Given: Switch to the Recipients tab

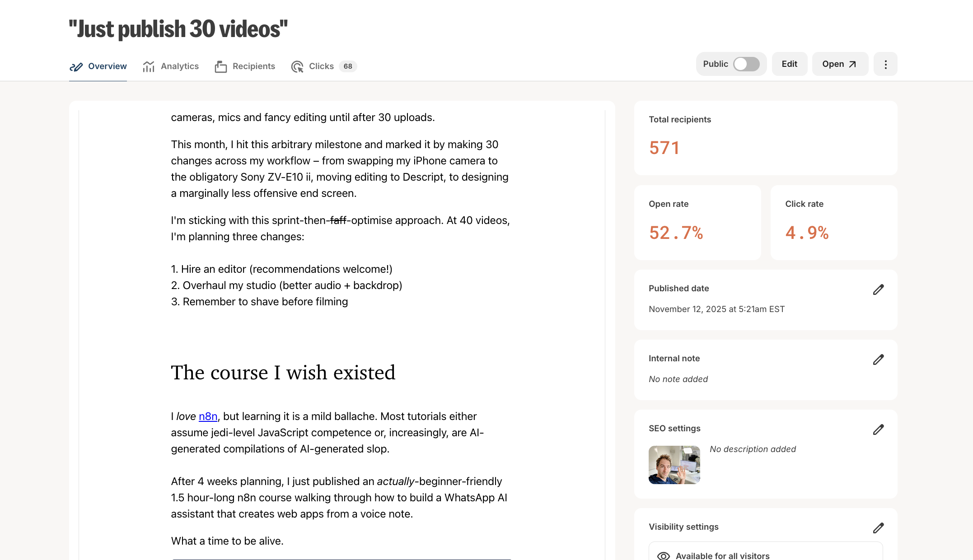Looking at the screenshot, I should 253,66.
